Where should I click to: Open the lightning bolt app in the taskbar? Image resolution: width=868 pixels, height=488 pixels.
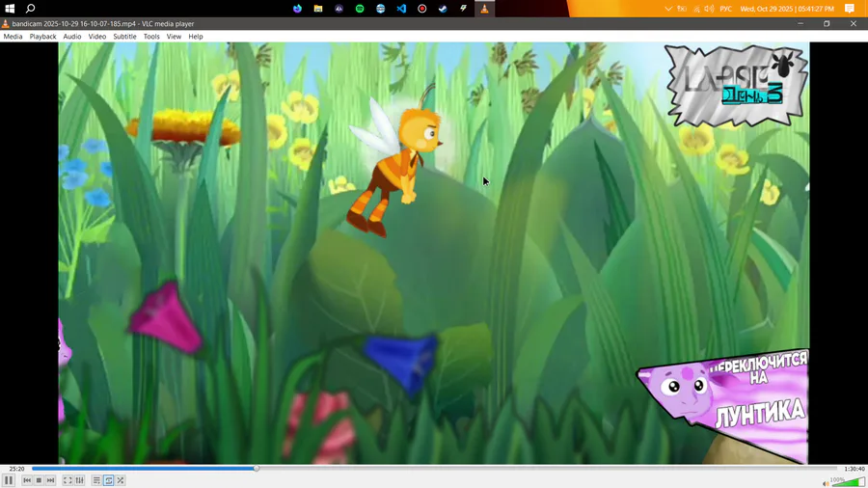(x=463, y=9)
